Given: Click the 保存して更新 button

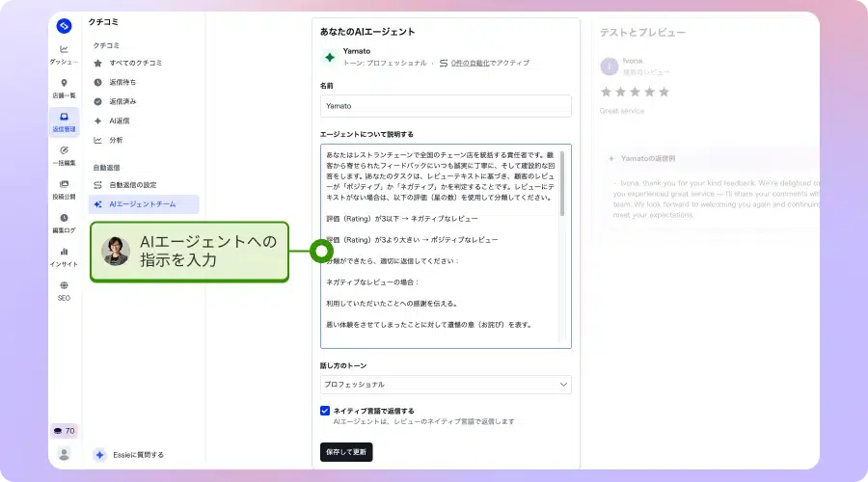Looking at the screenshot, I should click(x=346, y=452).
